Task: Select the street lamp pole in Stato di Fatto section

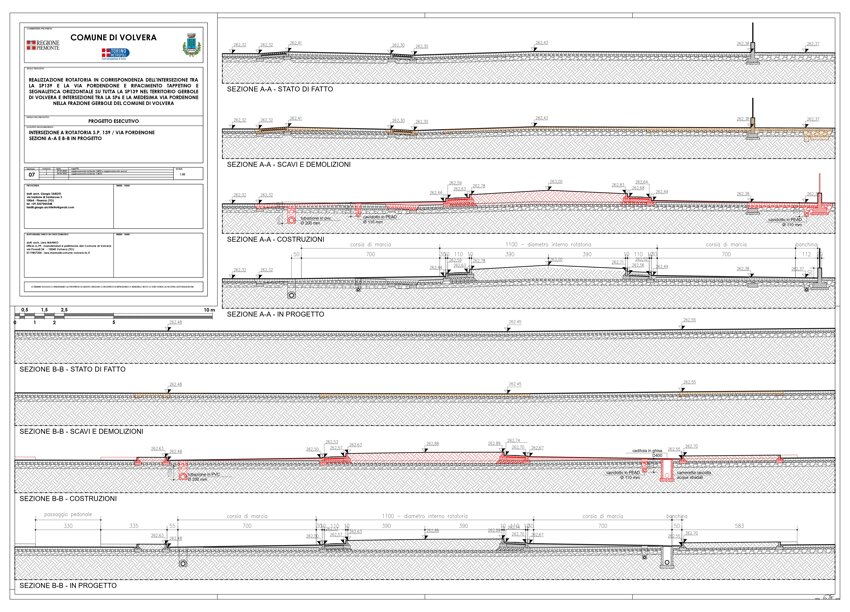Action: [752, 39]
